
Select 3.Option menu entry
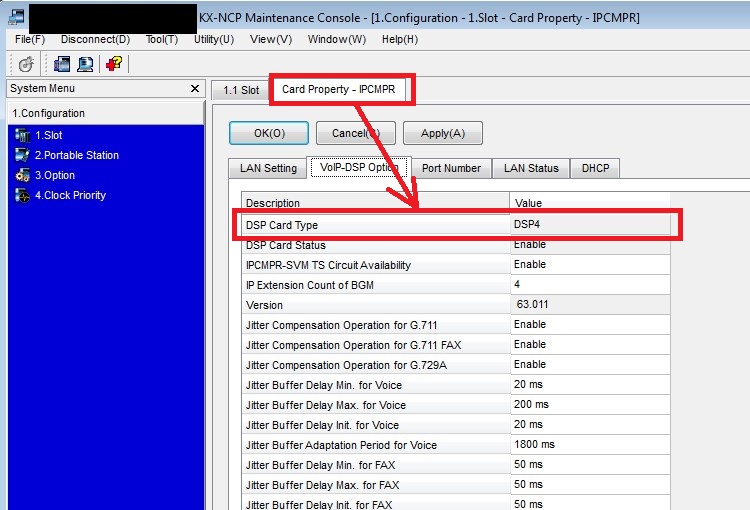click(x=55, y=176)
